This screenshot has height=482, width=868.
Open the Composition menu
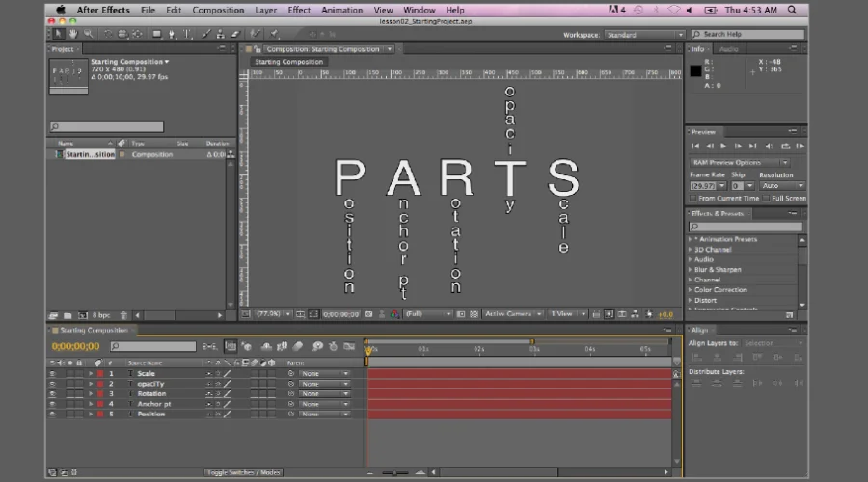218,10
